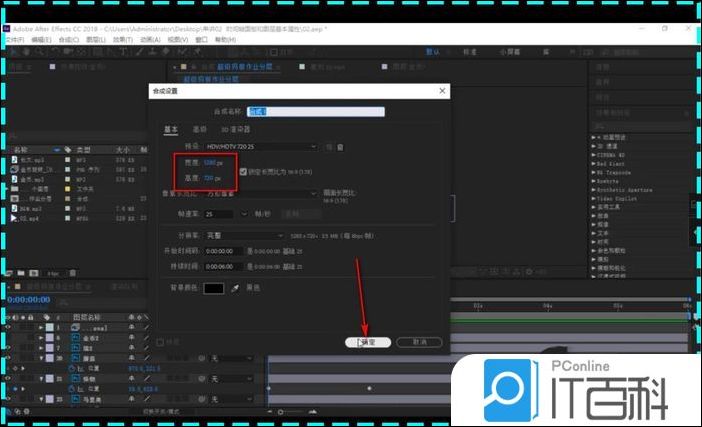Click timeline zoom-in mountain icon
This screenshot has width=702, height=427.
pos(312,411)
